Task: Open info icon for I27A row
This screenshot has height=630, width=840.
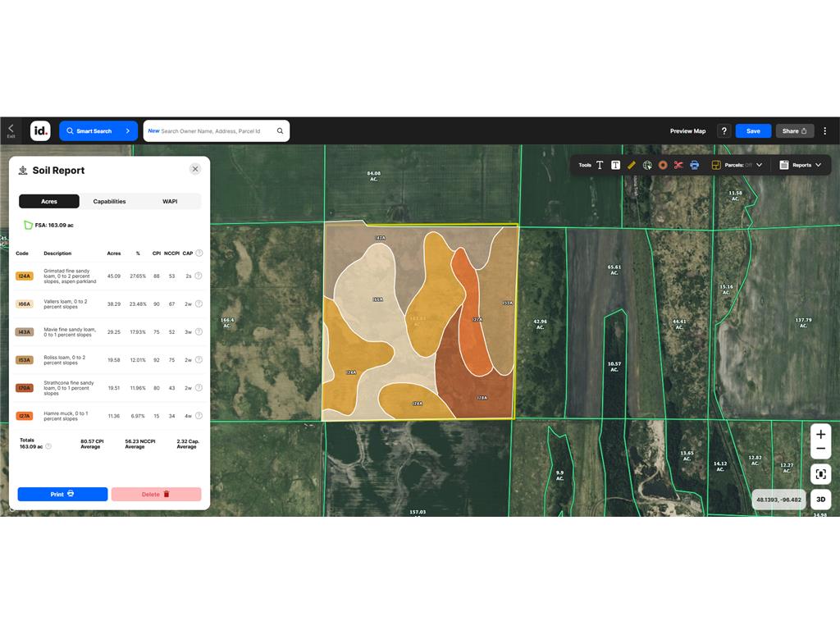Action: [x=199, y=415]
